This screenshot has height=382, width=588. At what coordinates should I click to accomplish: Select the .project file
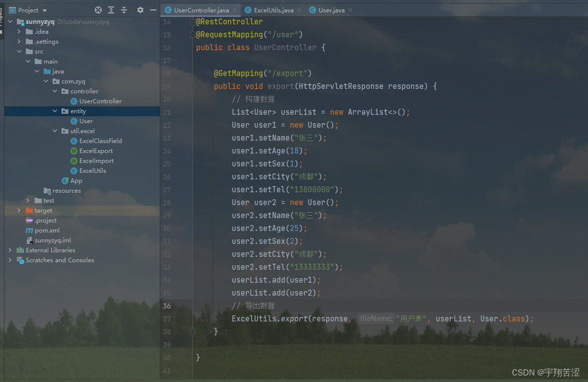click(x=45, y=221)
